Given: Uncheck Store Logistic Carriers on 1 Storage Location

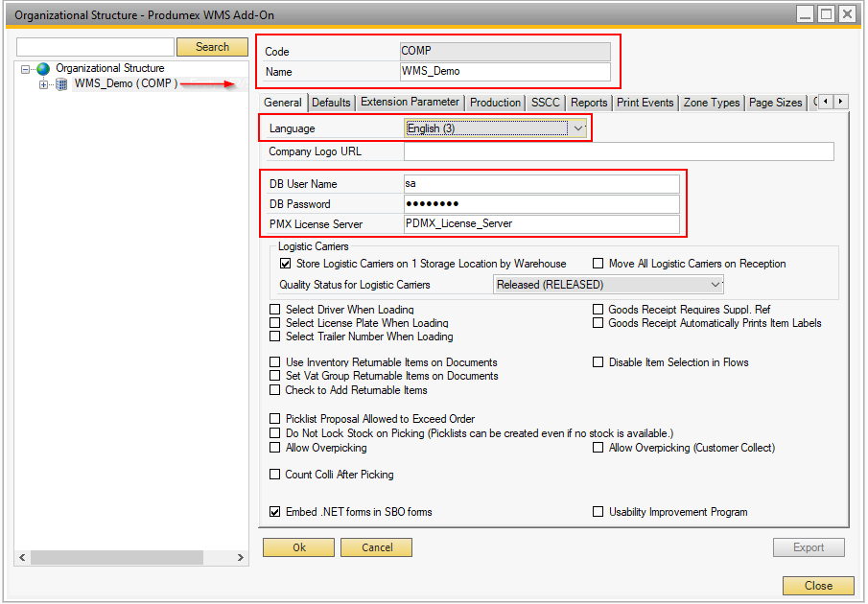Looking at the screenshot, I should tap(285, 264).
